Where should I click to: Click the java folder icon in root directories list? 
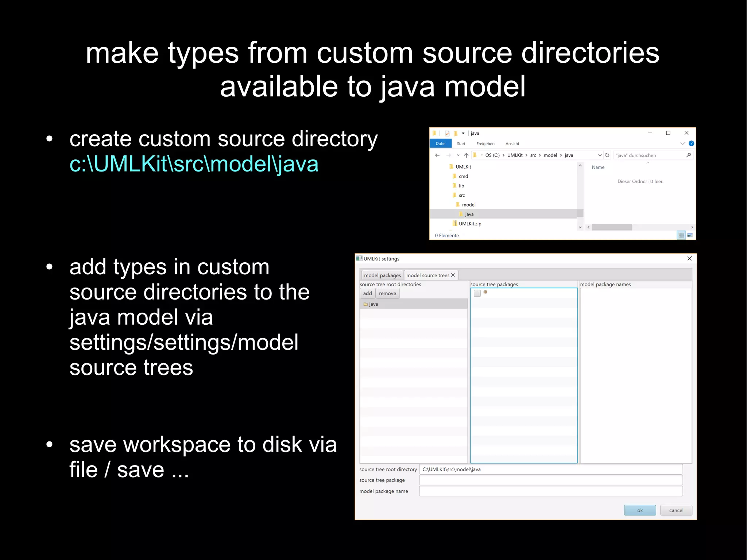365,304
